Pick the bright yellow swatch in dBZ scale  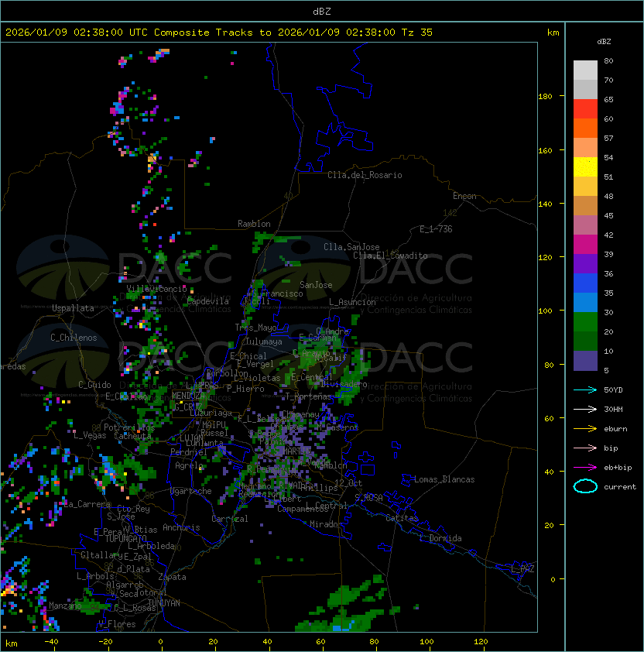click(x=585, y=167)
